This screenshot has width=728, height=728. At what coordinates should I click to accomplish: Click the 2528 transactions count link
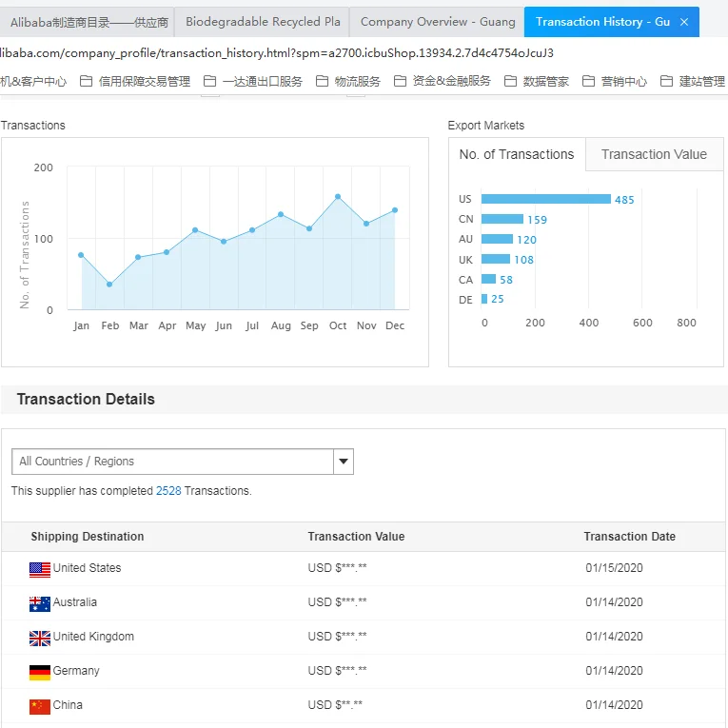tap(168, 491)
